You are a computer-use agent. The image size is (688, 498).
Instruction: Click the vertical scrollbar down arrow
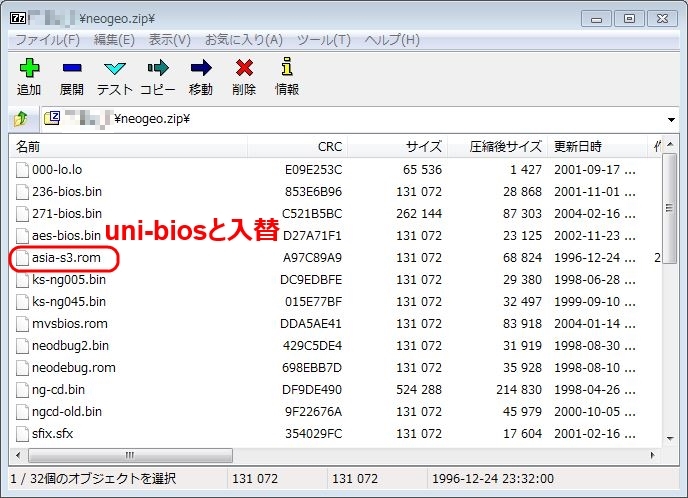670,438
